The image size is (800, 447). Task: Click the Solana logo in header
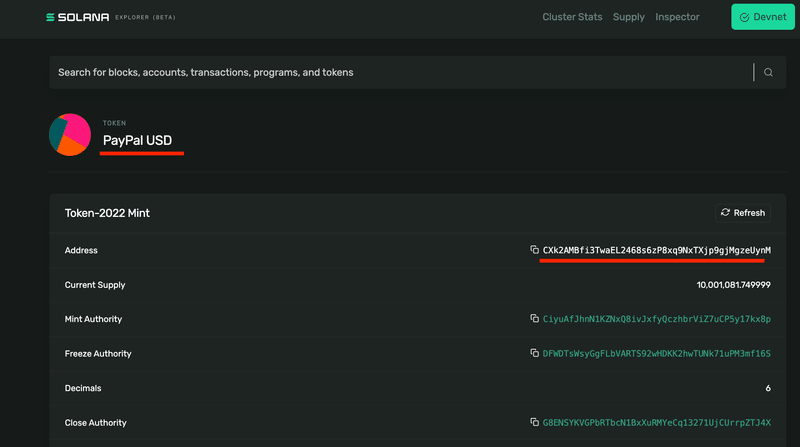(78, 17)
